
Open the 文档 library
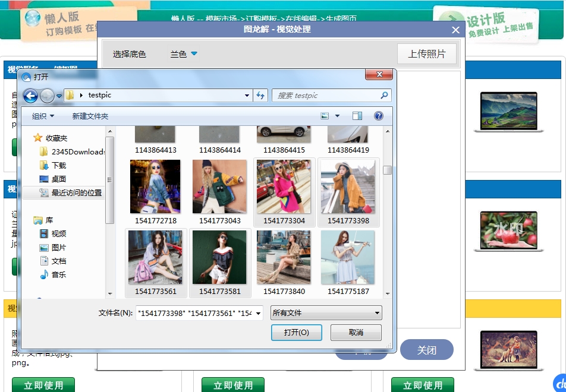point(53,261)
